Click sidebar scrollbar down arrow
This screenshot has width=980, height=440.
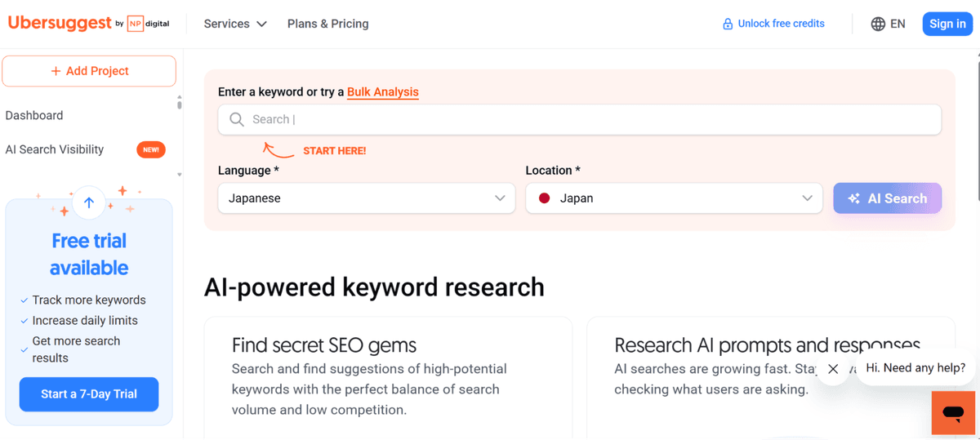point(180,175)
